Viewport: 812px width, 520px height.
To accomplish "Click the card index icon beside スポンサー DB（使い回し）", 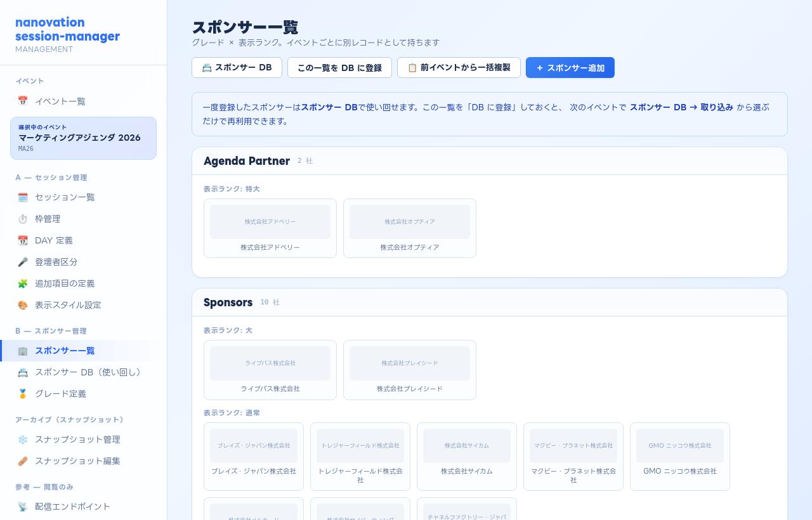I will [23, 372].
